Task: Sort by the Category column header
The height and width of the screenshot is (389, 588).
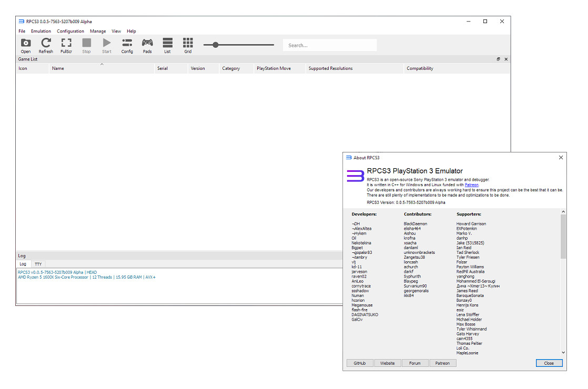Action: pyautogui.click(x=236, y=68)
